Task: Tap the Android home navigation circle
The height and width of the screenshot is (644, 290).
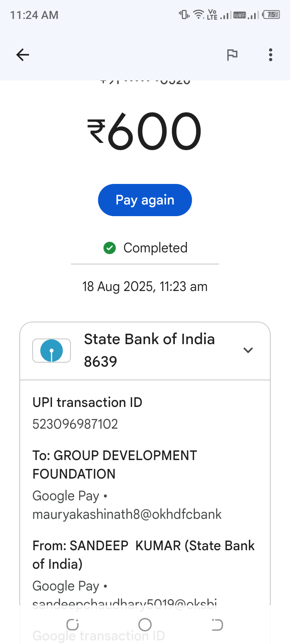Action: pos(145,625)
